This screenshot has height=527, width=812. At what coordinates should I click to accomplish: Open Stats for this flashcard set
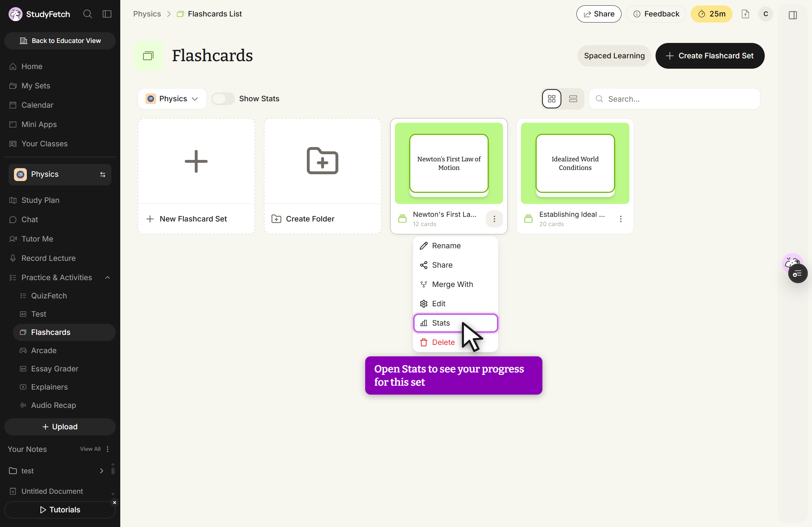pyautogui.click(x=455, y=323)
